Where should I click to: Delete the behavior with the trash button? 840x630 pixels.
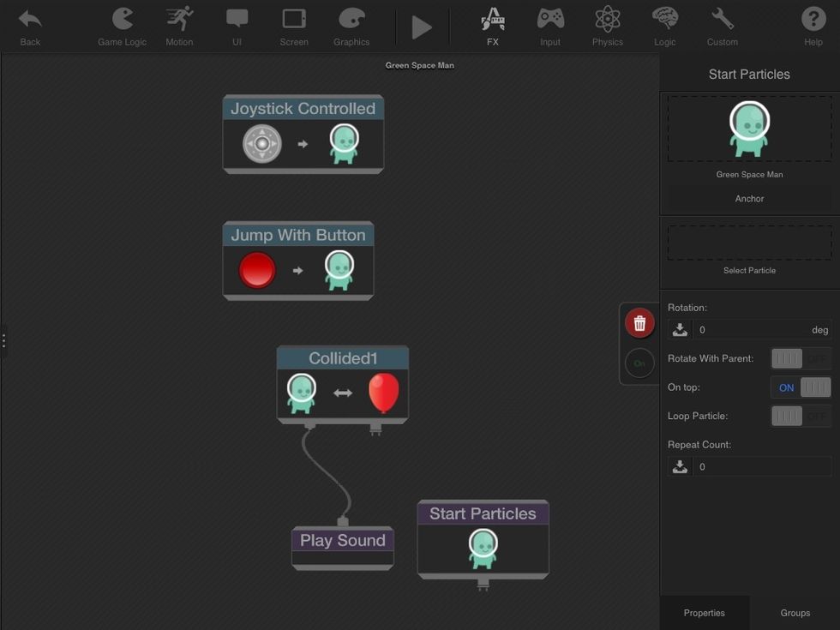tap(639, 322)
